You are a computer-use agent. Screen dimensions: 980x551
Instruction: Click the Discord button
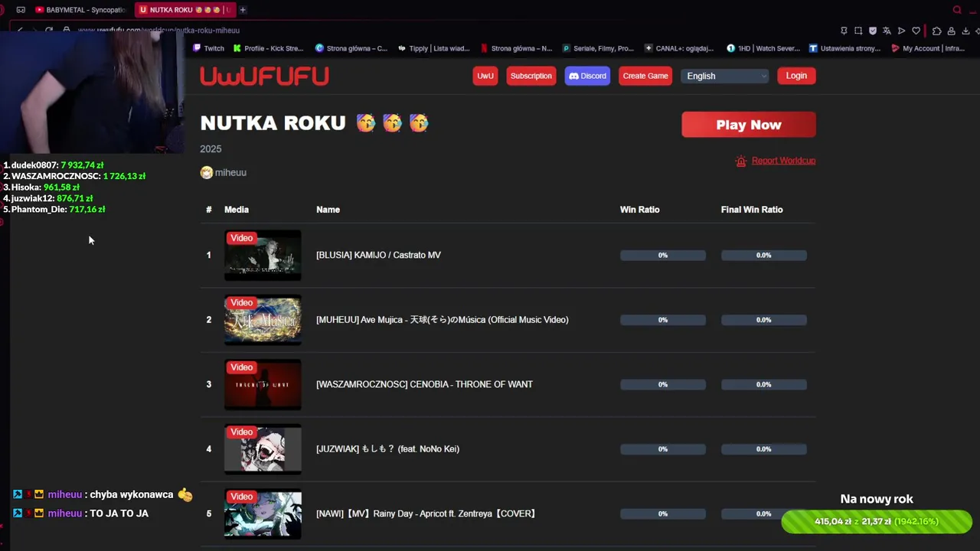[587, 76]
